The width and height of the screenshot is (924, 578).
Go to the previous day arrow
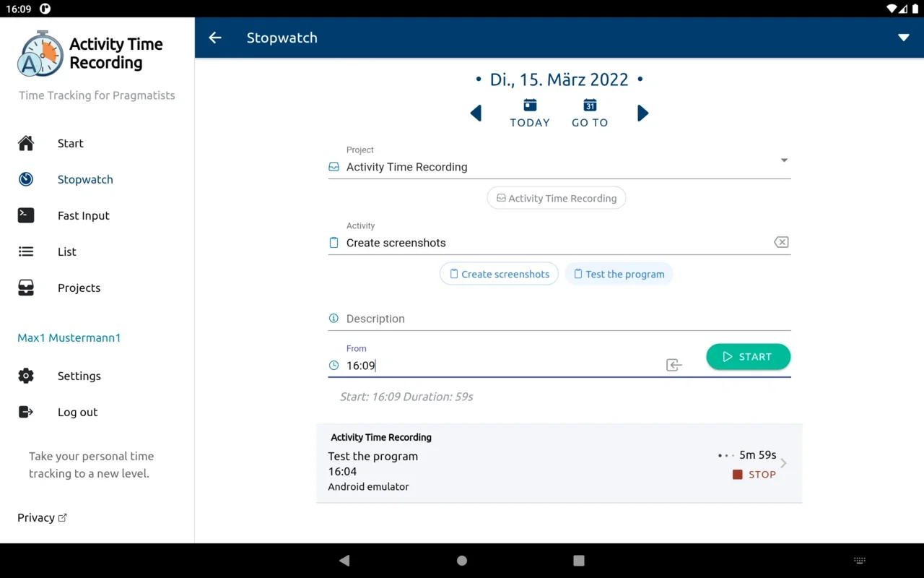tap(476, 113)
